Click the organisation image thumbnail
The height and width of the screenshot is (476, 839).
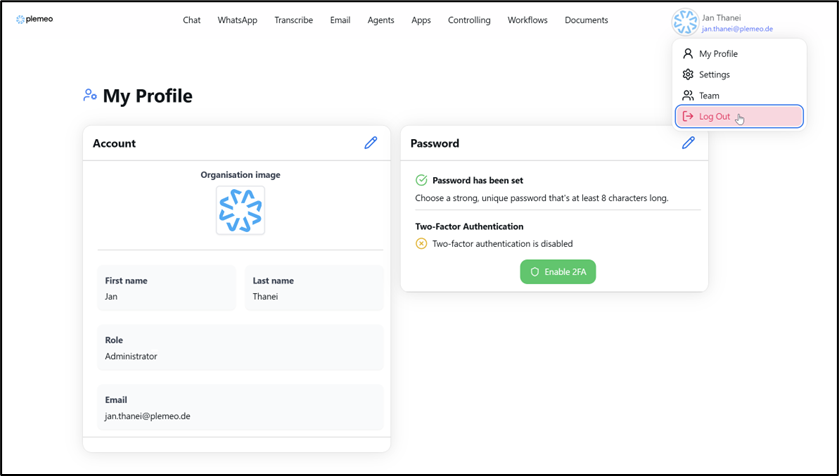click(240, 210)
